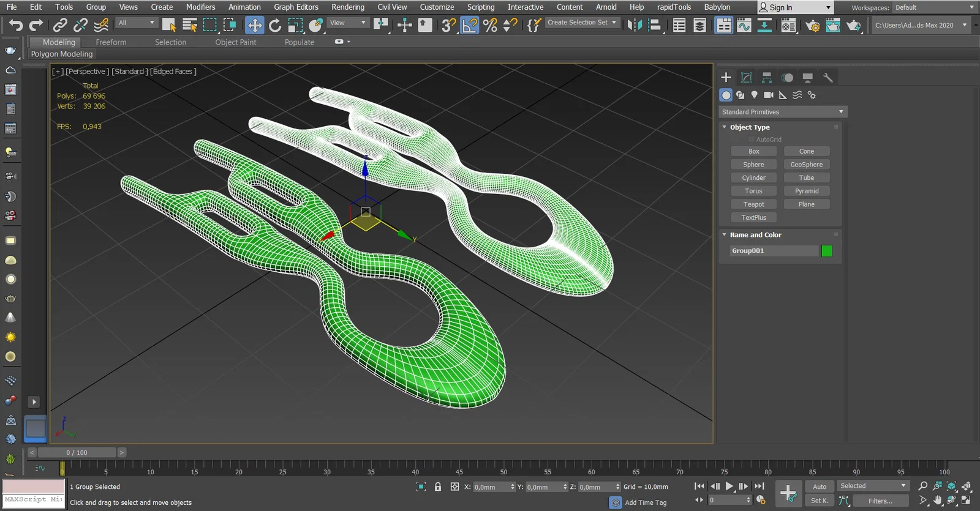Expand the Create Selection Set dropdown

614,23
